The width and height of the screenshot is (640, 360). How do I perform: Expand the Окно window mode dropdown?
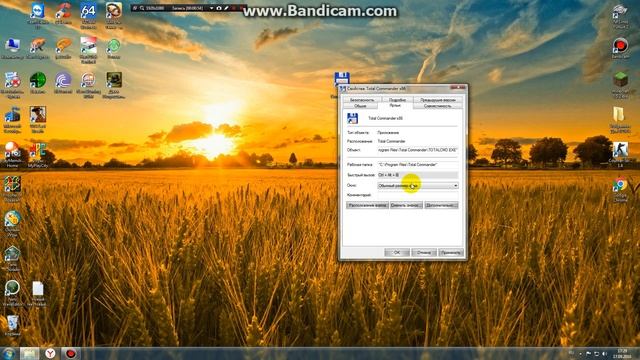[418, 186]
